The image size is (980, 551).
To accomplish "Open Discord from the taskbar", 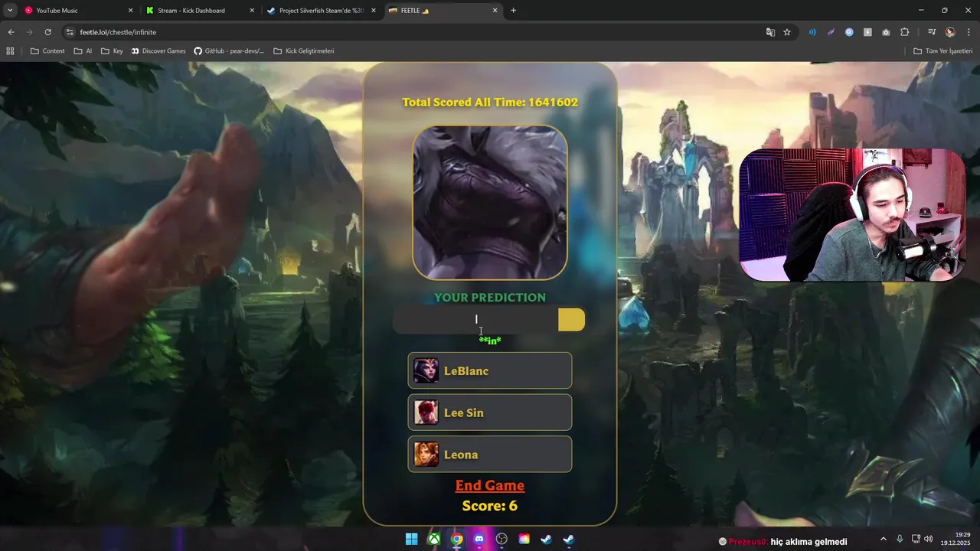I will click(x=479, y=540).
